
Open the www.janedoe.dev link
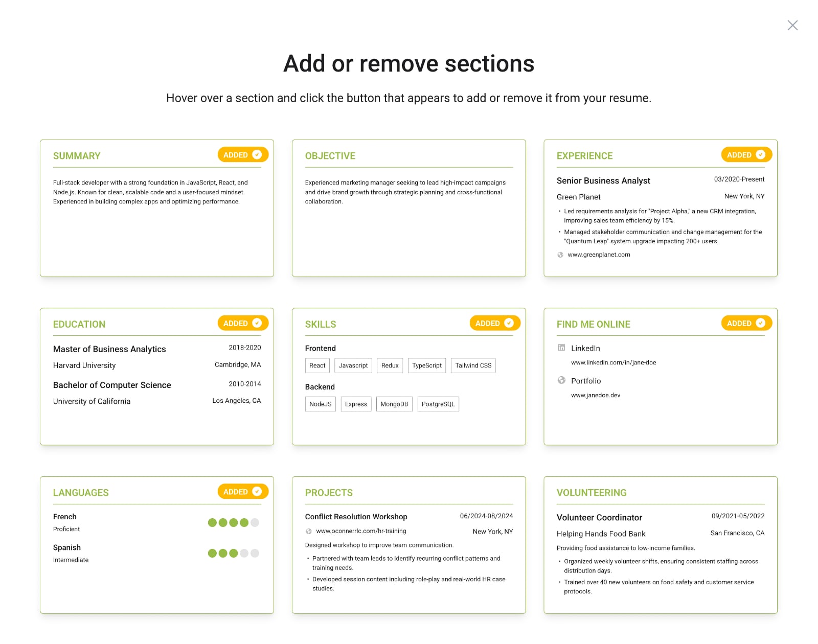tap(596, 396)
